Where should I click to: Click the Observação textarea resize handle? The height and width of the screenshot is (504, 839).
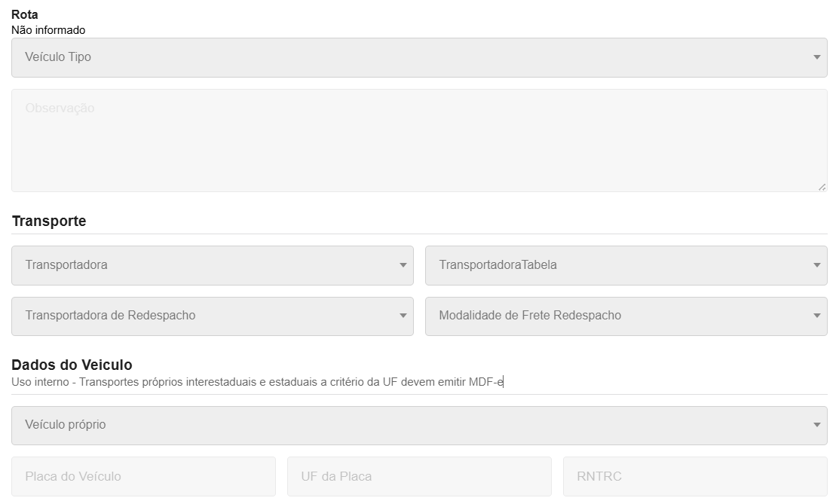[822, 186]
